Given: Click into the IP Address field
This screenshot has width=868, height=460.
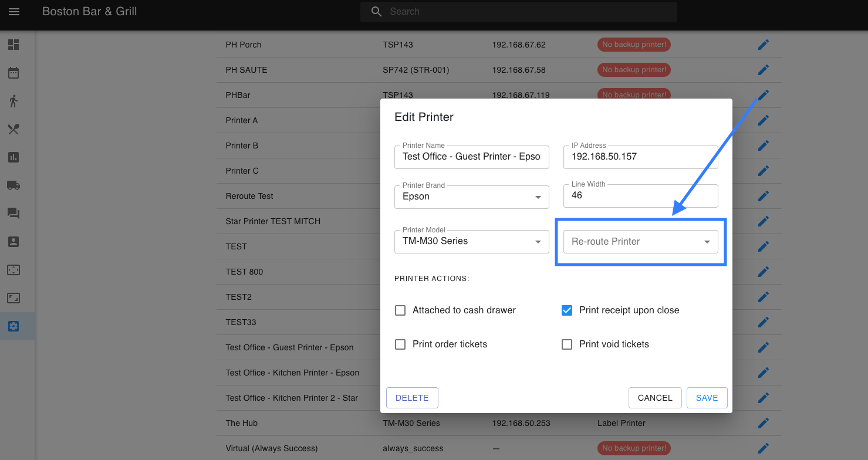Looking at the screenshot, I should (640, 157).
